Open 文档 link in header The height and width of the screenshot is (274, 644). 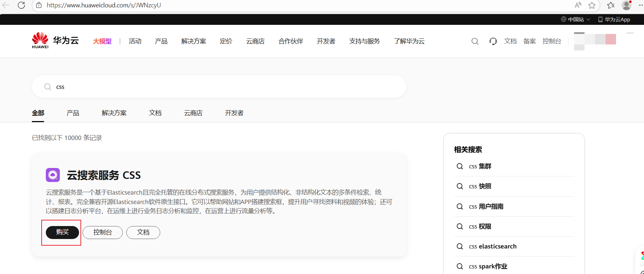point(510,41)
